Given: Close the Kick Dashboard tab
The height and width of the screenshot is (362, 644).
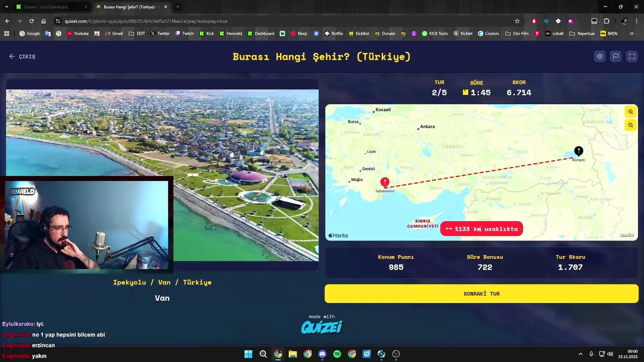Looking at the screenshot, I should [x=85, y=7].
